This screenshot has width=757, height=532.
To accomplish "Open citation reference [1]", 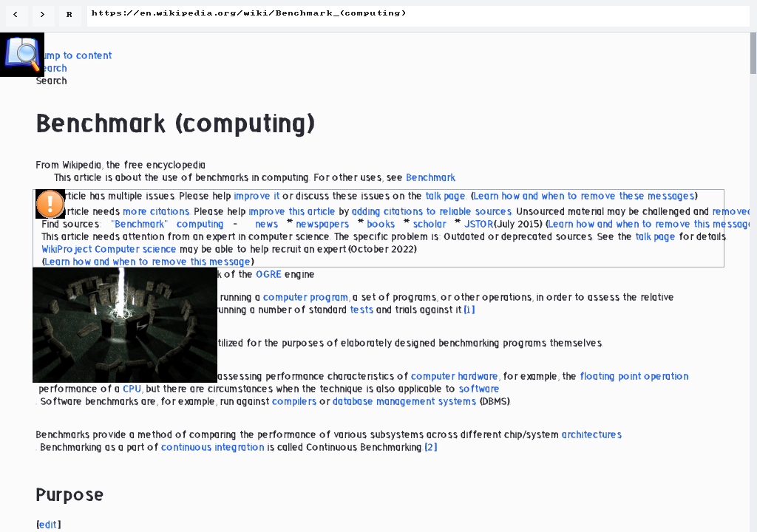I will point(469,310).
